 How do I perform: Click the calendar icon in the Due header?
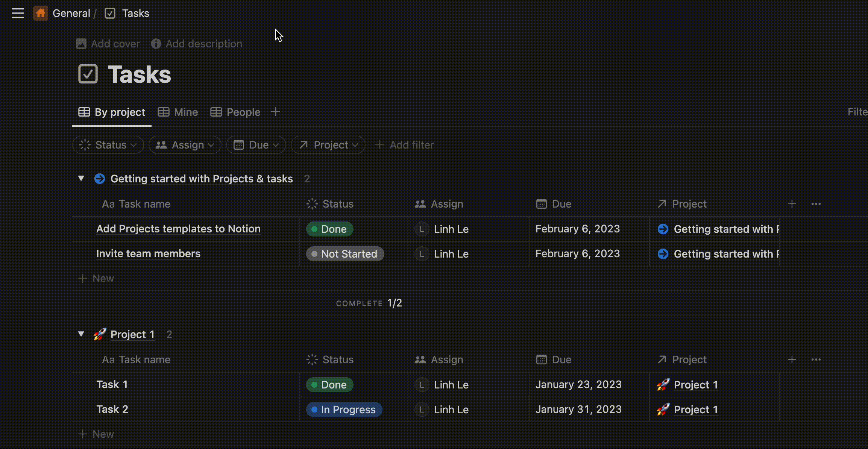coord(541,204)
